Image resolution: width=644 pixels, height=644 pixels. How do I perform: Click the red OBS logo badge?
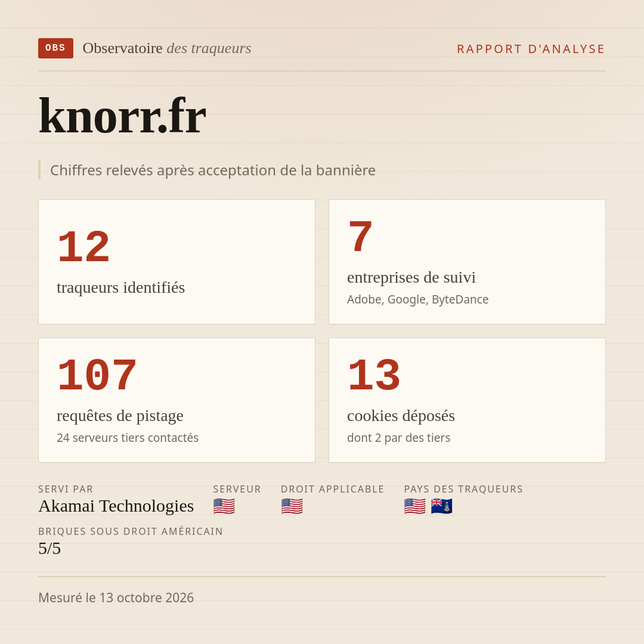coord(56,48)
